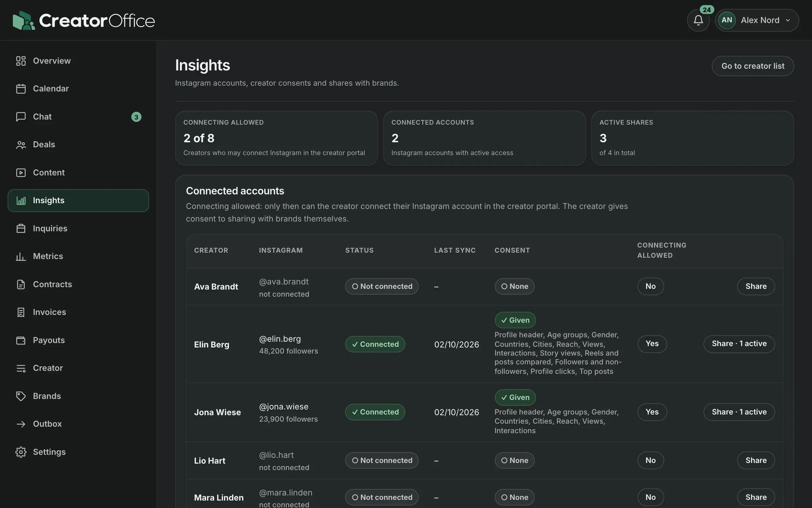Image resolution: width=812 pixels, height=508 pixels.
Task: Open Share · 1 active for Elin Berg
Action: click(739, 344)
